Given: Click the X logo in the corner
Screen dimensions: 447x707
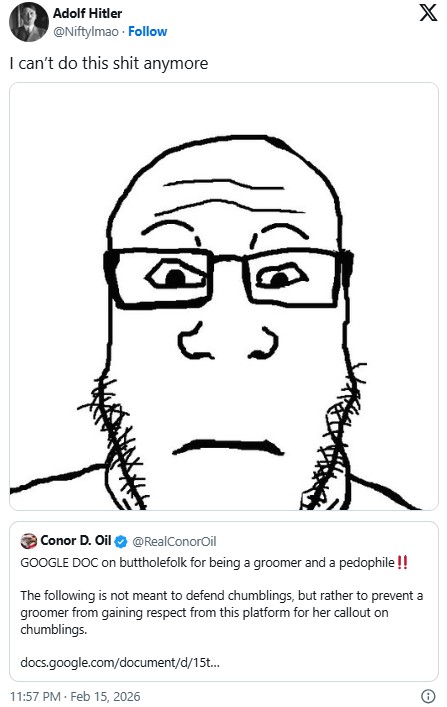Looking at the screenshot, I should (x=428, y=13).
